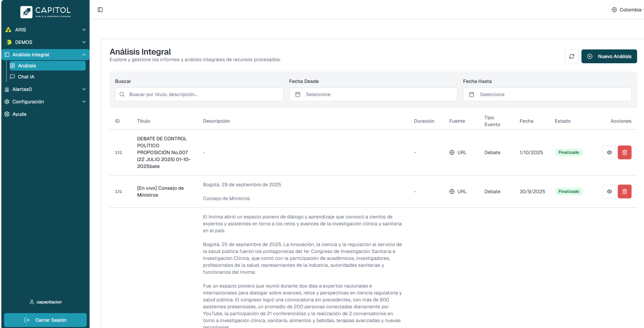The width and height of the screenshot is (644, 328).
Task: Click the globe URL icon on row 132
Action: coord(452,152)
